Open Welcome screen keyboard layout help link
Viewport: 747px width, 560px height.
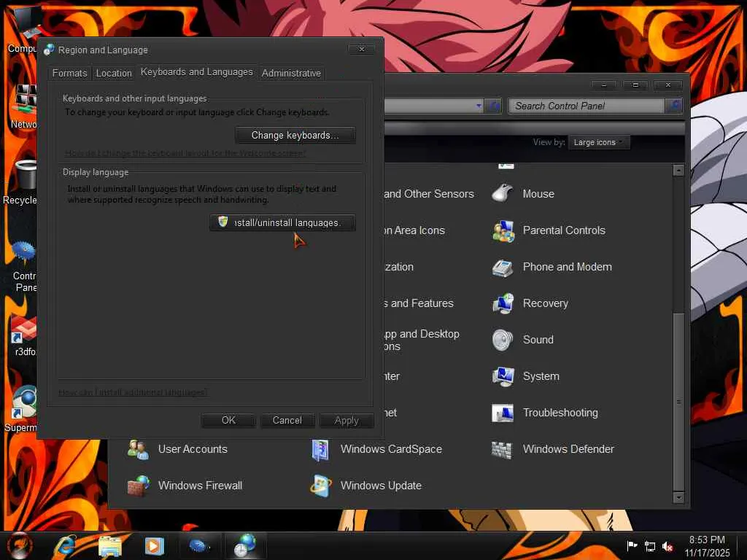click(185, 153)
